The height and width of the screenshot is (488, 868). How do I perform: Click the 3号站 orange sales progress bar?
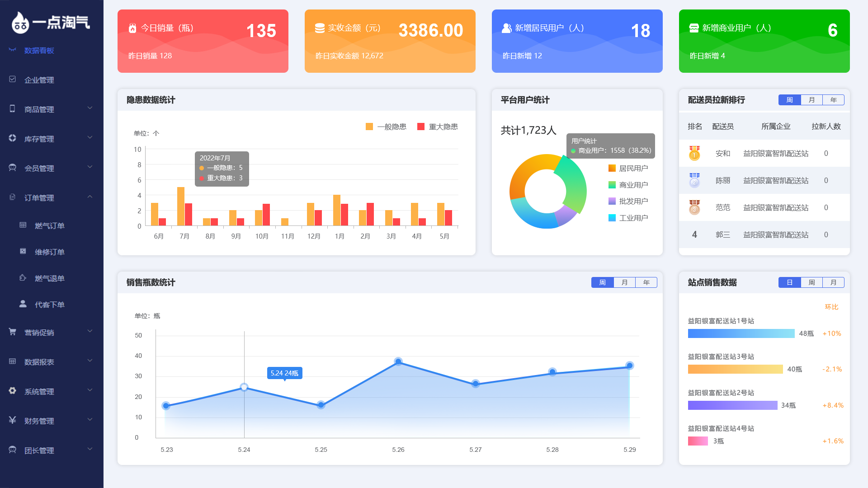coord(735,369)
